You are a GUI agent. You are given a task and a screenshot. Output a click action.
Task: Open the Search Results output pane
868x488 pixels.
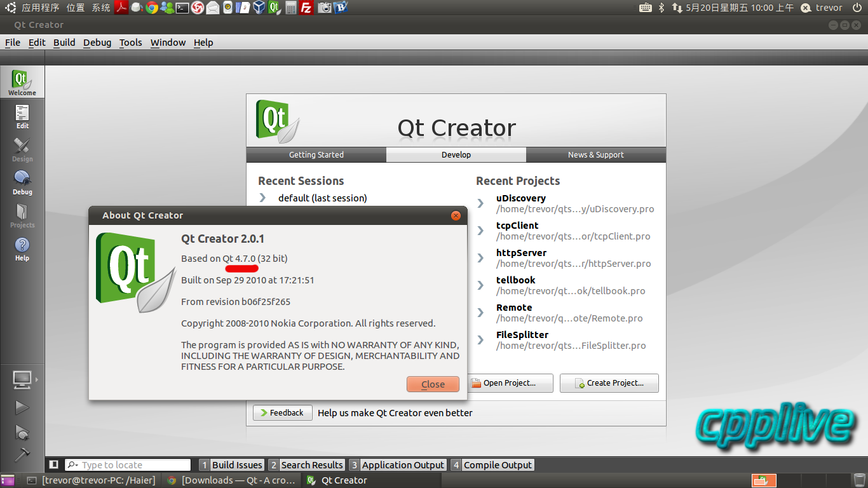pos(306,465)
